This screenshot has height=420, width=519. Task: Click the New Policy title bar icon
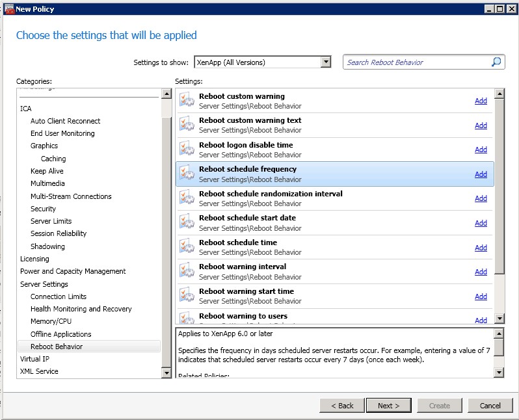pyautogui.click(x=8, y=8)
